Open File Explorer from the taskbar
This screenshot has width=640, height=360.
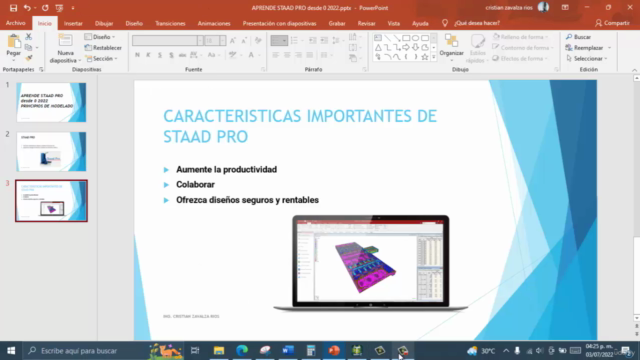pyautogui.click(x=219, y=350)
